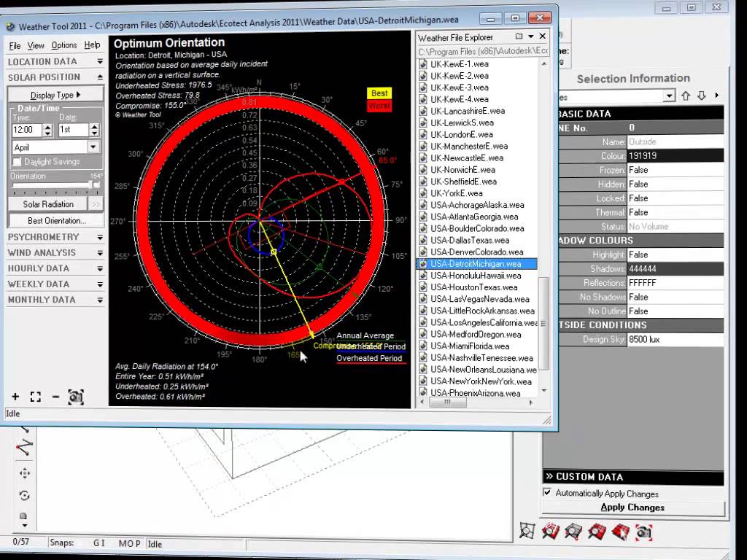Viewport: 747px width, 560px height.
Task: Click the Design Sky 8500 lux field
Action: (x=675, y=340)
